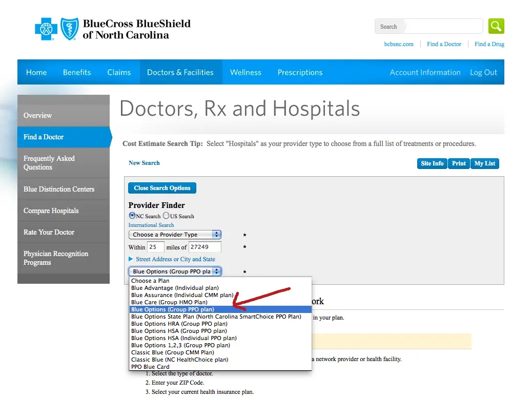Choose "PPO Blue Card" from the plan list
The height and width of the screenshot is (400, 532).
click(151, 366)
